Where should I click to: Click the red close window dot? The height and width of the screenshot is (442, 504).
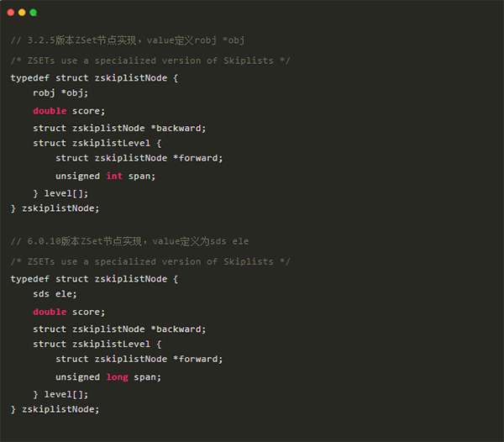11,13
